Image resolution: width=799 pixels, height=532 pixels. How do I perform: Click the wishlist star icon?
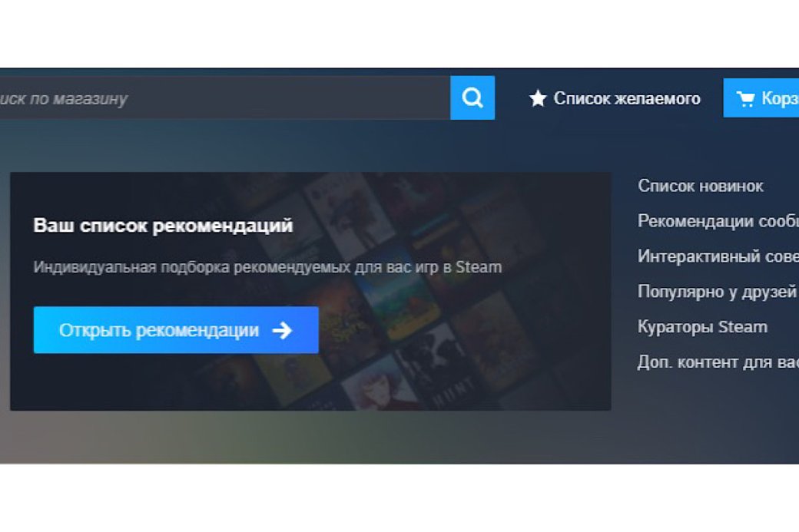[x=538, y=98]
